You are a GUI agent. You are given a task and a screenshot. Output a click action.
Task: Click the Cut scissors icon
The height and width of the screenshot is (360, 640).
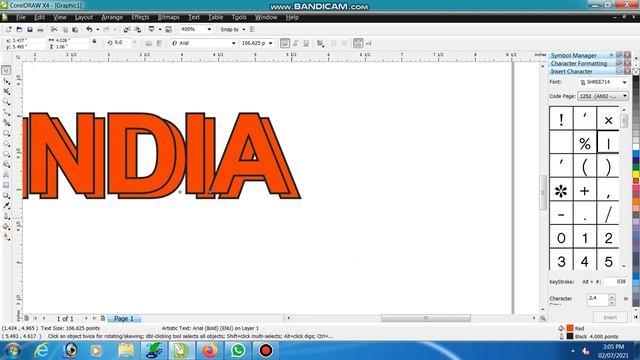point(54,29)
